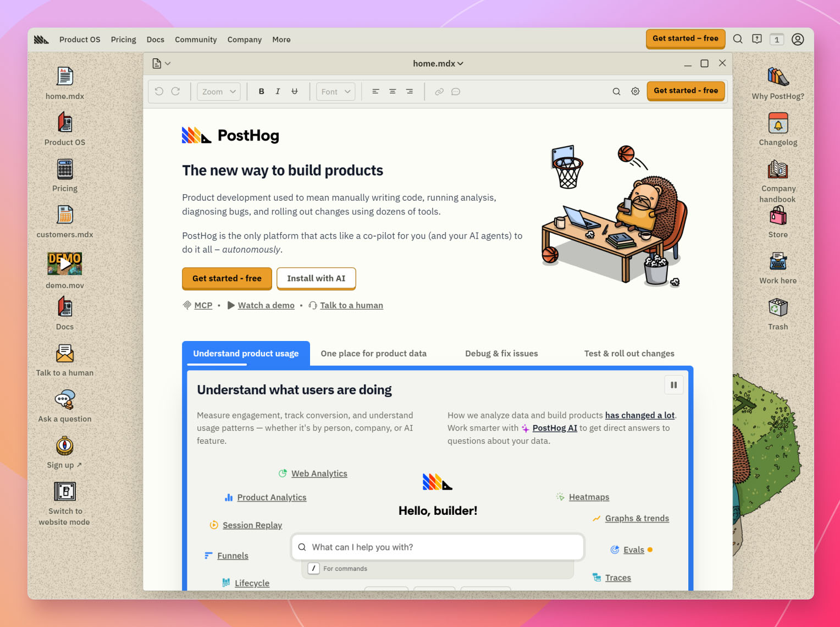Select the Understand product usage tab
This screenshot has width=840, height=627.
[246, 353]
